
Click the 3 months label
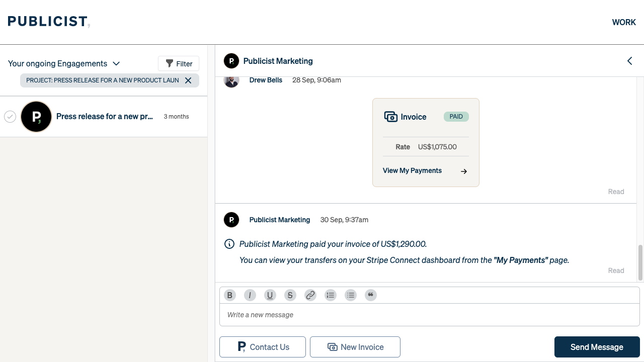click(176, 117)
